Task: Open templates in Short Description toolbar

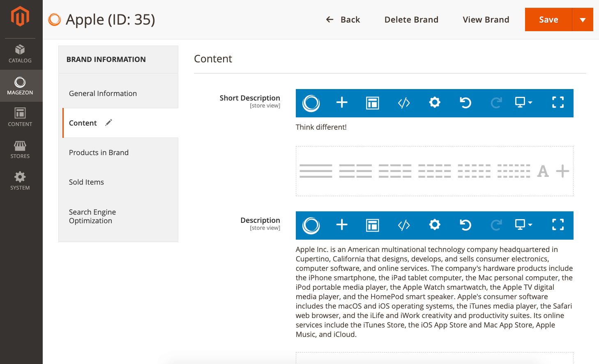Action: pos(373,103)
